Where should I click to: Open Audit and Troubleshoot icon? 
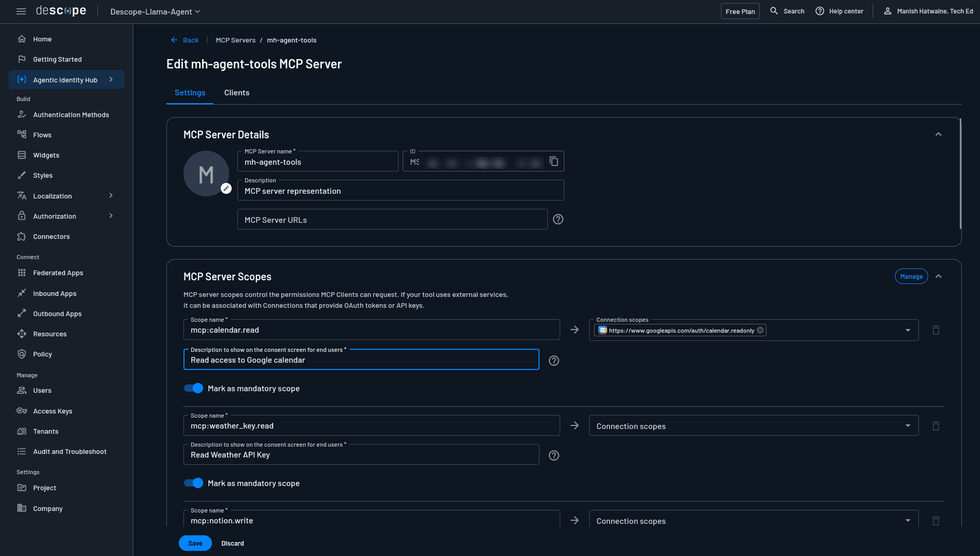[22, 451]
